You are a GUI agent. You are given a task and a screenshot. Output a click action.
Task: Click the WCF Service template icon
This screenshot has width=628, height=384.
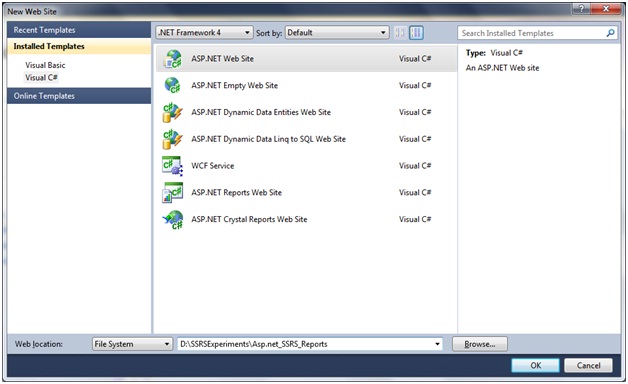coord(173,166)
